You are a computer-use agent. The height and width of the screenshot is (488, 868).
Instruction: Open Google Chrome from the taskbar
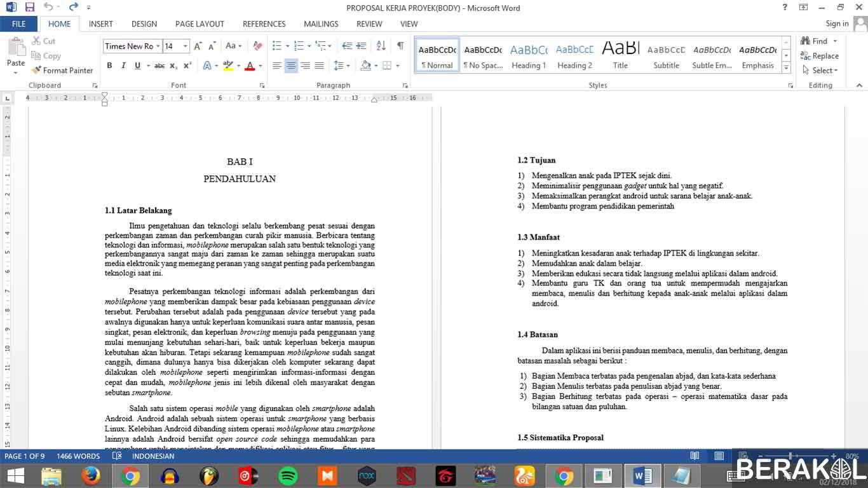130,476
